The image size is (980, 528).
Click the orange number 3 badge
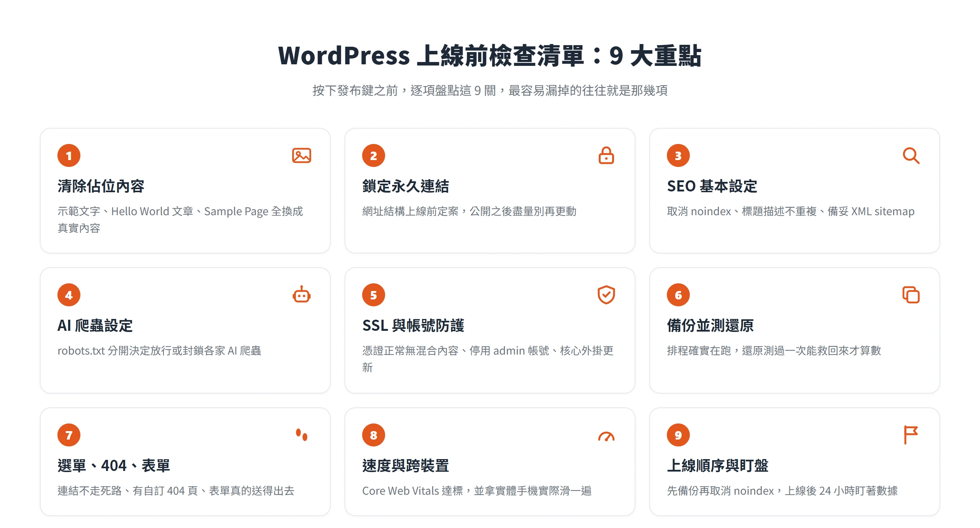coord(678,155)
